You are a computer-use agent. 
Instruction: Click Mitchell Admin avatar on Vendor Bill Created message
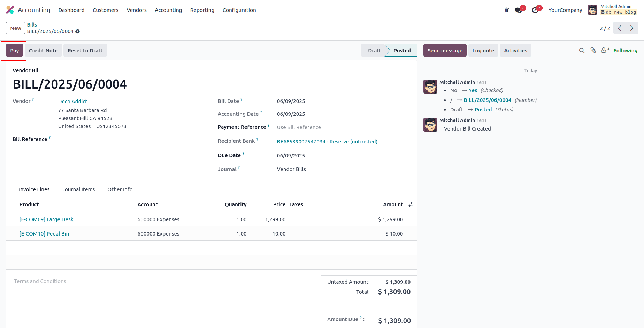(430, 125)
